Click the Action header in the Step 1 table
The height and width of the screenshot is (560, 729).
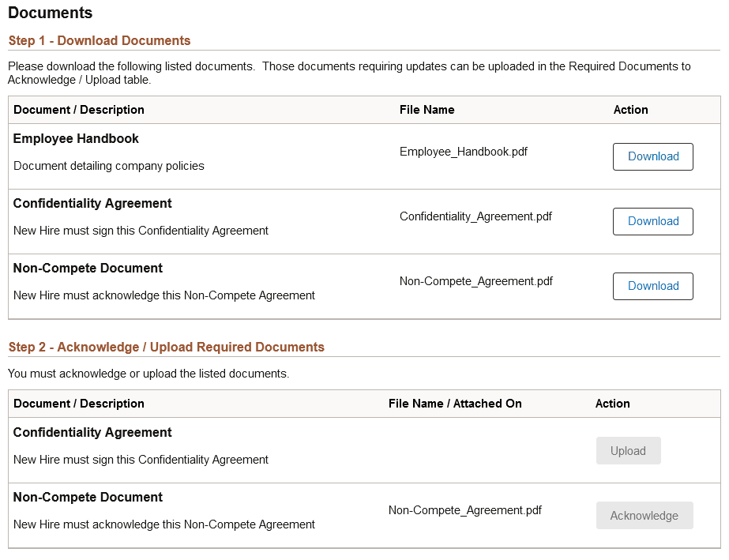[x=630, y=110]
